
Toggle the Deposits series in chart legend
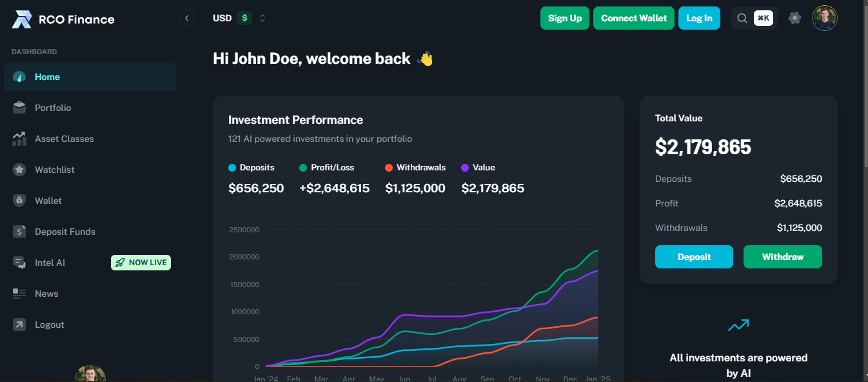[x=252, y=168]
